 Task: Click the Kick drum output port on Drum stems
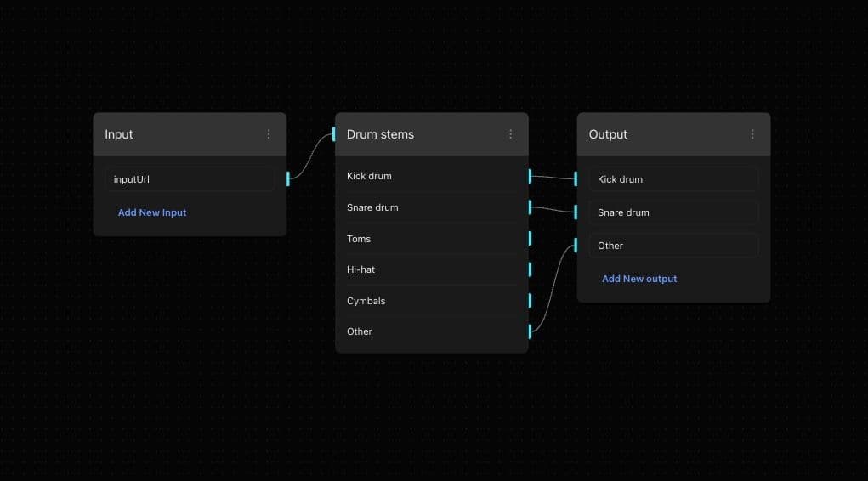530,176
